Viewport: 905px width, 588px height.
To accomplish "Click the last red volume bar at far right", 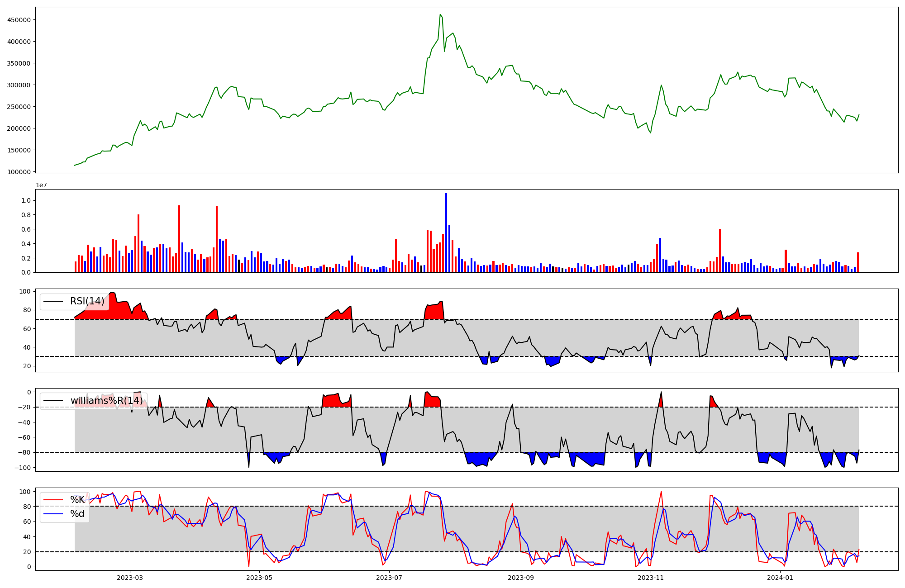I will 858,262.
